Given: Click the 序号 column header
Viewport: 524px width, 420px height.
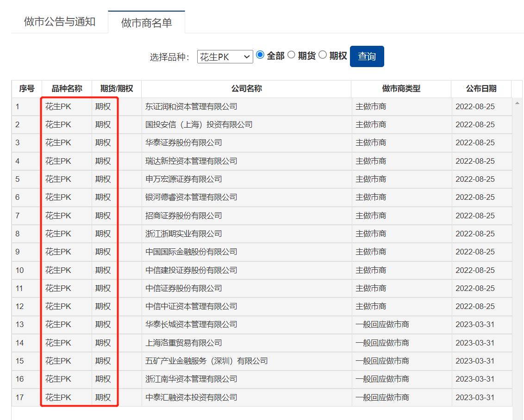Looking at the screenshot, I should (27, 88).
